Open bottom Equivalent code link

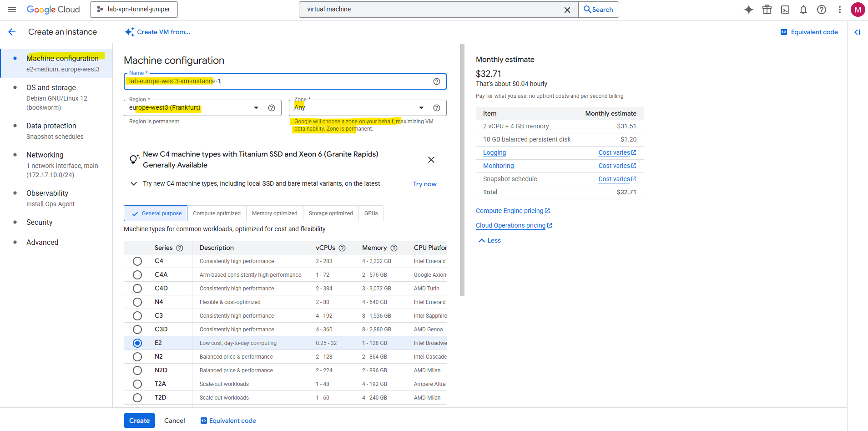(x=228, y=421)
